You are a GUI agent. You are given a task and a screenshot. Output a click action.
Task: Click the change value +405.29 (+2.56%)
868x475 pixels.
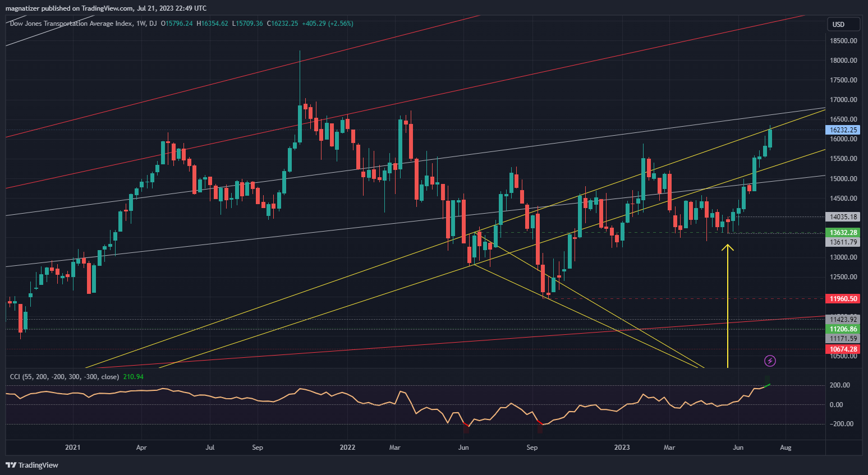point(328,24)
